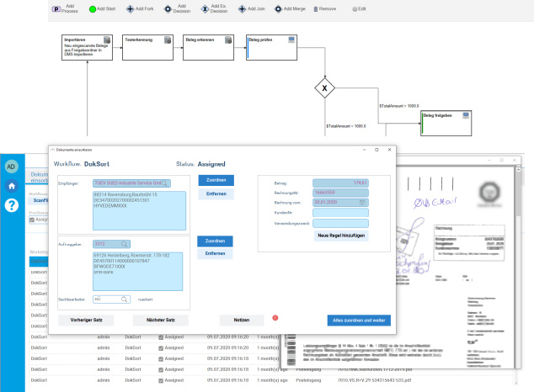Screen dimensions: 534x392
Task: Toggle the Assign checkbox under ProcStatus
Action: pyautogui.click(x=32, y=220)
